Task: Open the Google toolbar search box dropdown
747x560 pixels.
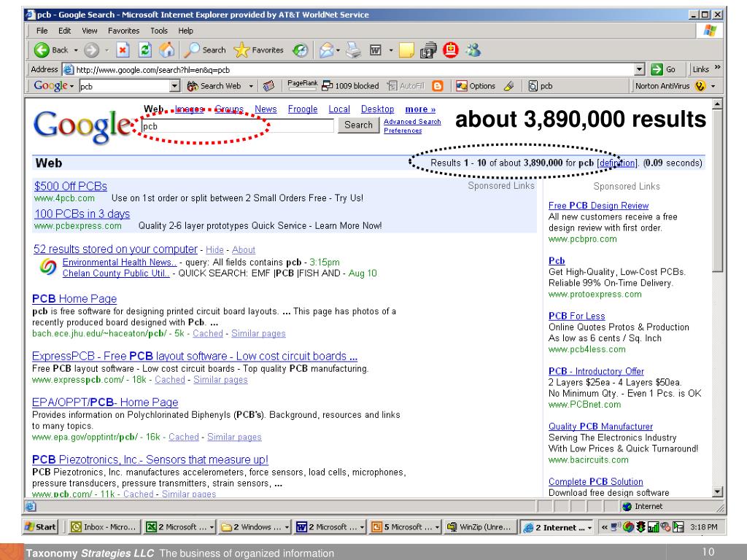Action: click(x=175, y=86)
